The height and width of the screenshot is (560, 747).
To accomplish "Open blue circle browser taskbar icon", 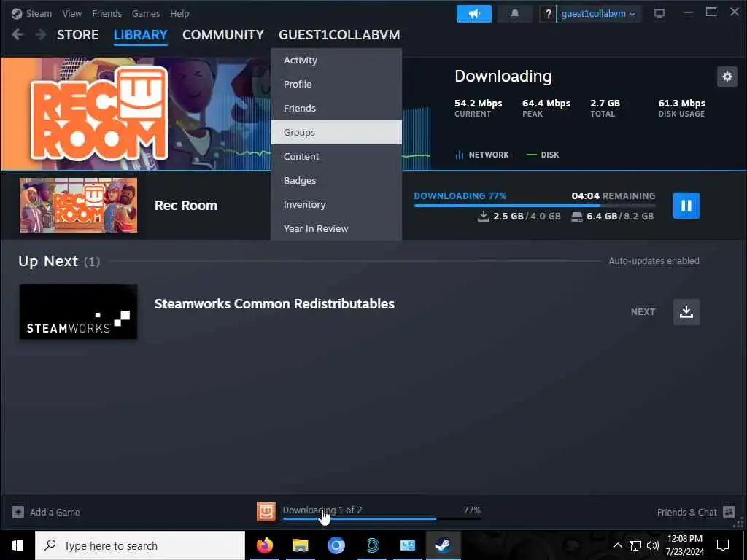I will click(x=336, y=545).
